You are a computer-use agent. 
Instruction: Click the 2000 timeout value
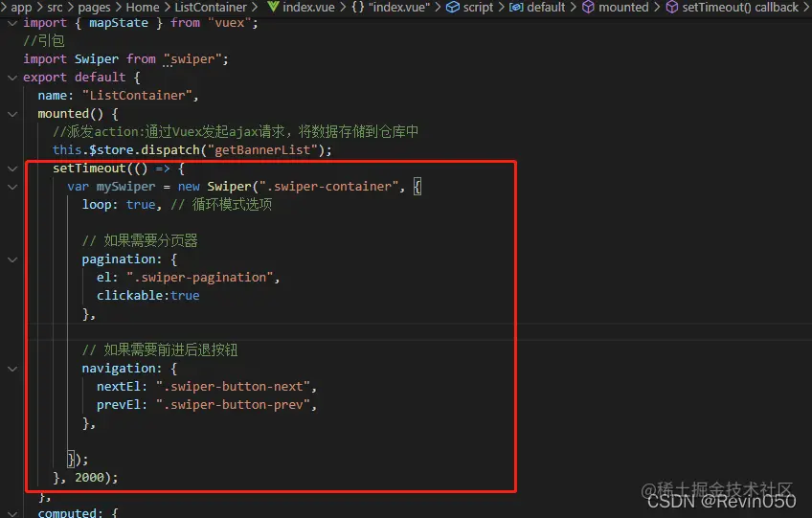89,477
